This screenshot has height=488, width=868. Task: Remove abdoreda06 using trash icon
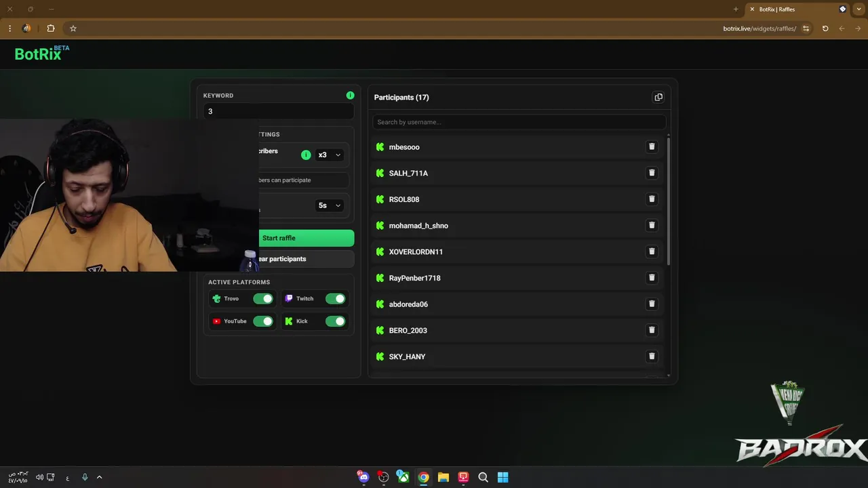pyautogui.click(x=652, y=304)
